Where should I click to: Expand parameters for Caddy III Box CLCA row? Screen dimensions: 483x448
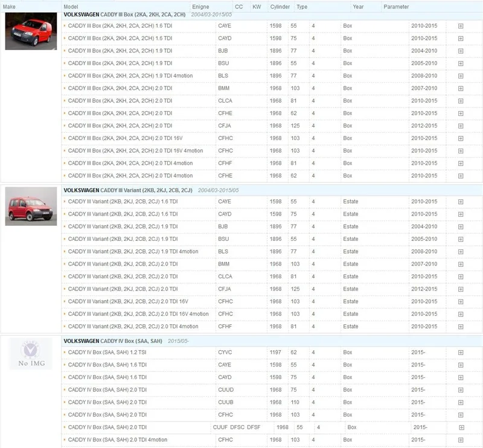click(x=461, y=101)
